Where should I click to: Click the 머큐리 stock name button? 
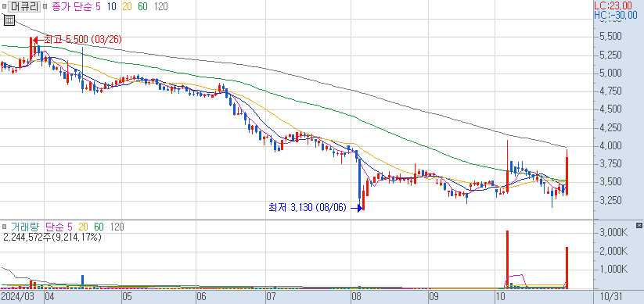(24, 6)
